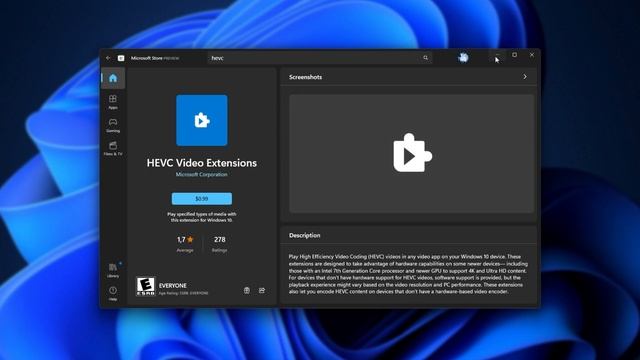Go back with the Store back arrow
The width and height of the screenshot is (640, 360).
click(108, 58)
